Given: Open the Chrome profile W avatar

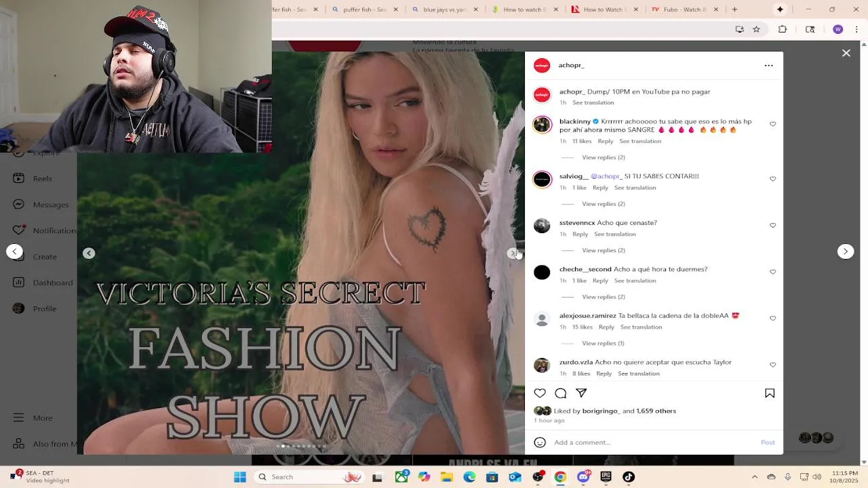Looking at the screenshot, I should click(838, 29).
